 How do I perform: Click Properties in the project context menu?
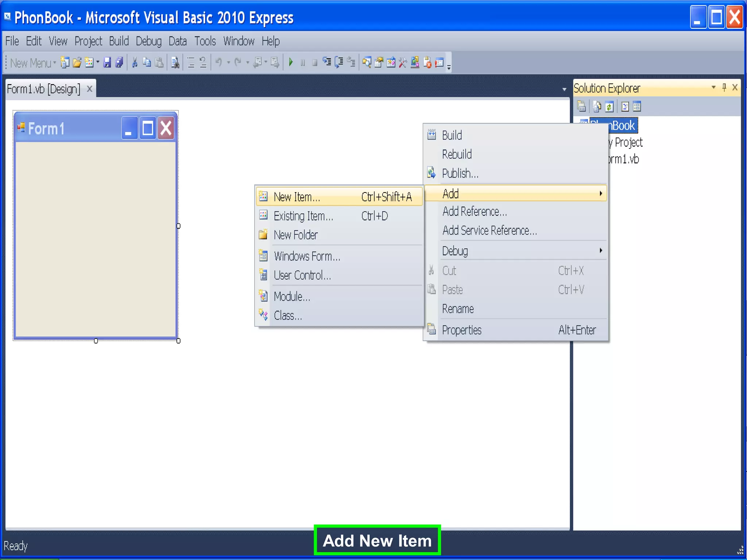click(x=461, y=330)
